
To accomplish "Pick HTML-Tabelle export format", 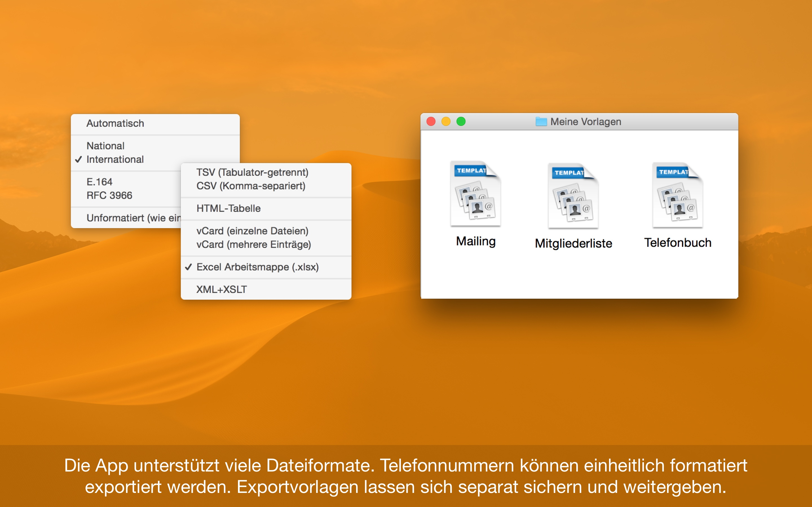I will (x=228, y=208).
